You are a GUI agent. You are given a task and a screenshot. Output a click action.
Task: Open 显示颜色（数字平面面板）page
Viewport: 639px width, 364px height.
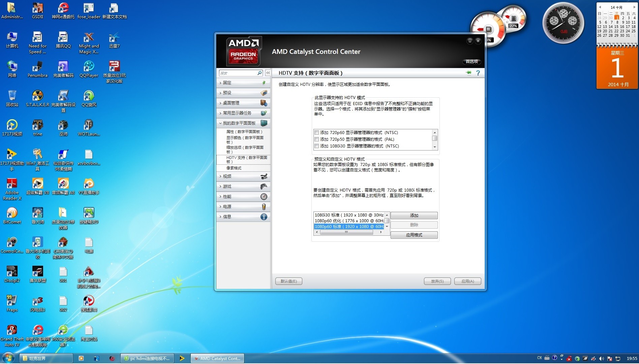point(245,140)
